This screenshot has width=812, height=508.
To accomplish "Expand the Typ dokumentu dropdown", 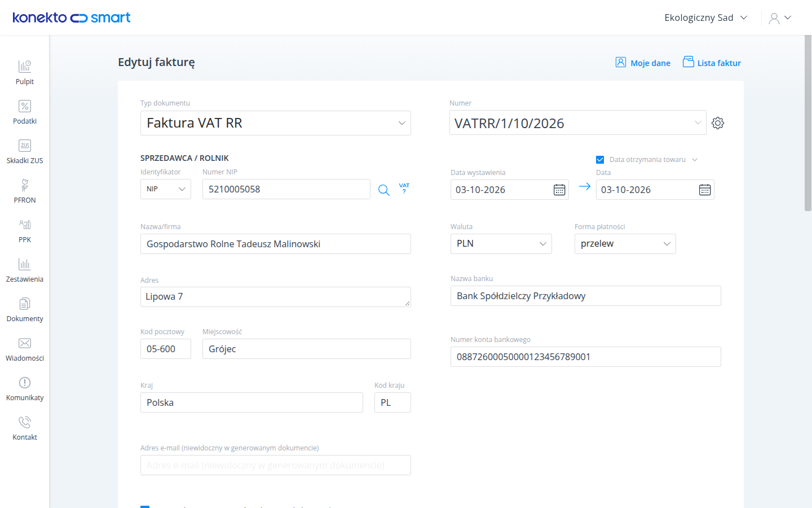I will pos(276,123).
